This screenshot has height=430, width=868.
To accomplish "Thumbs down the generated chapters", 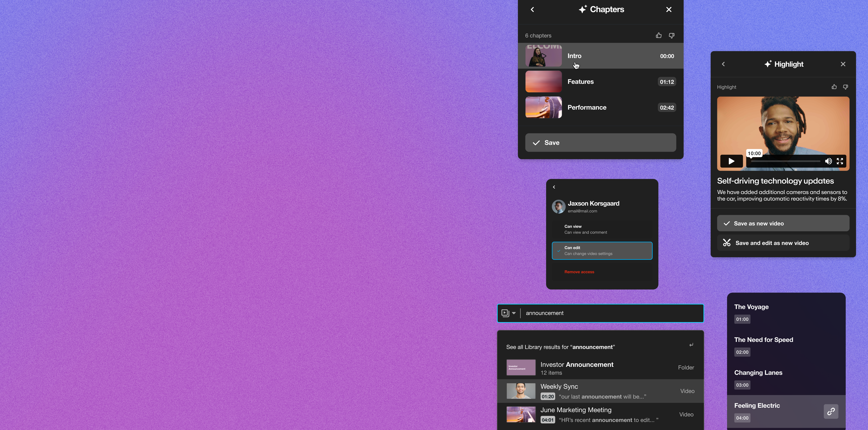I will pos(671,35).
